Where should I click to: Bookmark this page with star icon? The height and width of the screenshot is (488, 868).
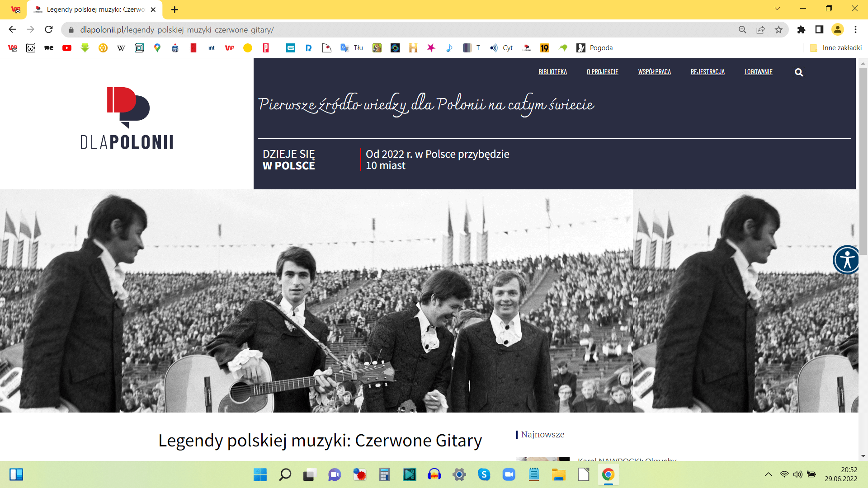tap(778, 30)
